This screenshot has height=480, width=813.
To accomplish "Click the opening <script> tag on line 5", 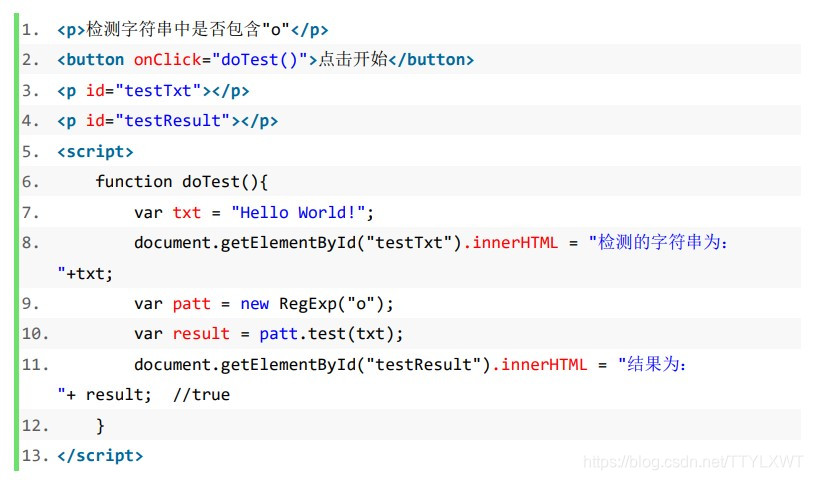I will point(95,151).
